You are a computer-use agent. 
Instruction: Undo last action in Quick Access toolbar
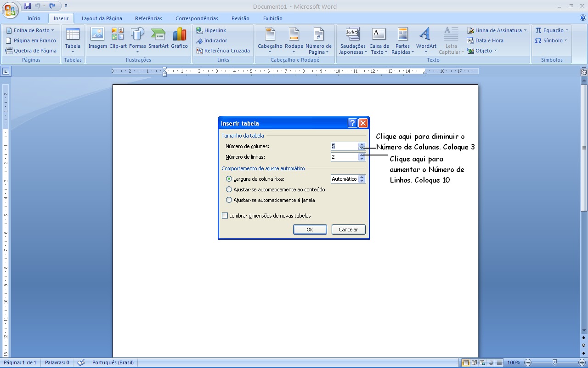[38, 6]
